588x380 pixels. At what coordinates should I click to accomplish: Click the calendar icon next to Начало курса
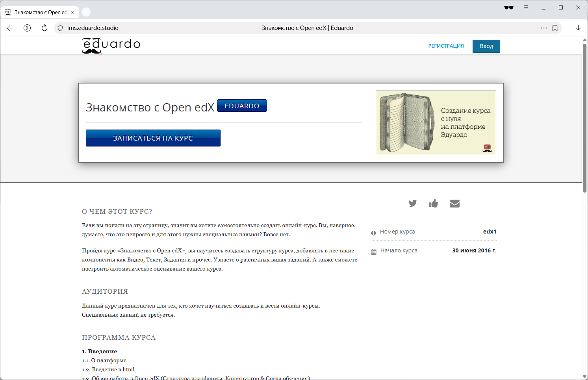(x=373, y=251)
